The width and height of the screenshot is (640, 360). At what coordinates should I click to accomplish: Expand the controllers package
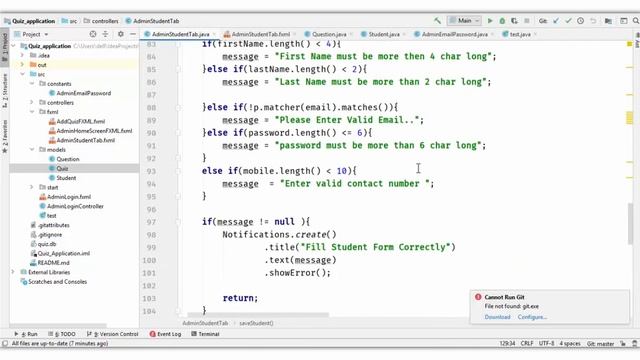(32, 102)
